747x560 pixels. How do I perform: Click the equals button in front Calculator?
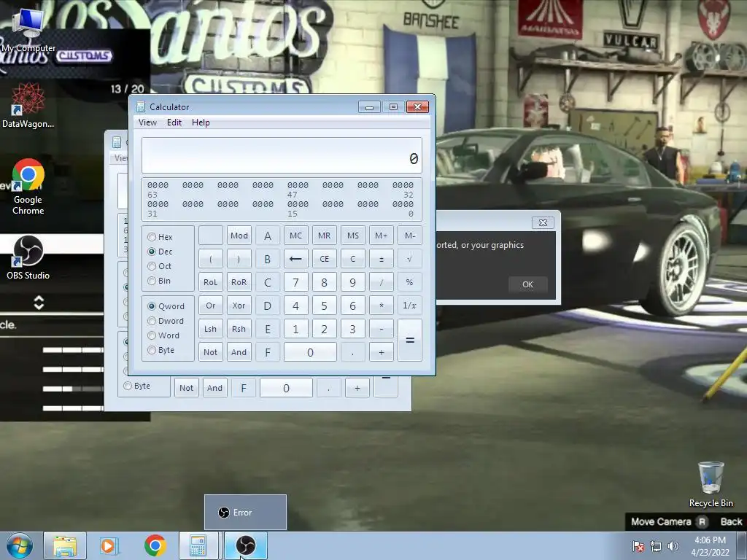coord(410,341)
